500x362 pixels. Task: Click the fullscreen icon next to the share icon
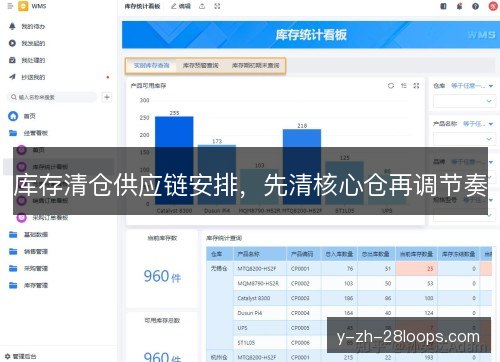coord(217,6)
